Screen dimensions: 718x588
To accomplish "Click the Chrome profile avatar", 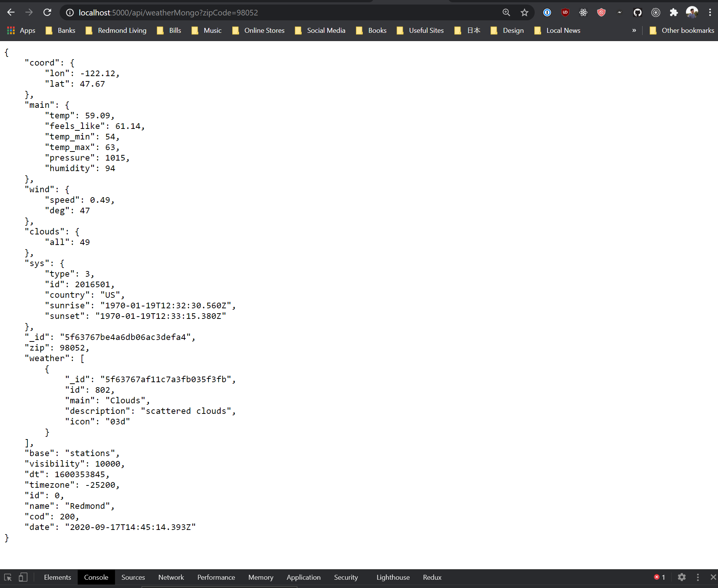I will 692,12.
